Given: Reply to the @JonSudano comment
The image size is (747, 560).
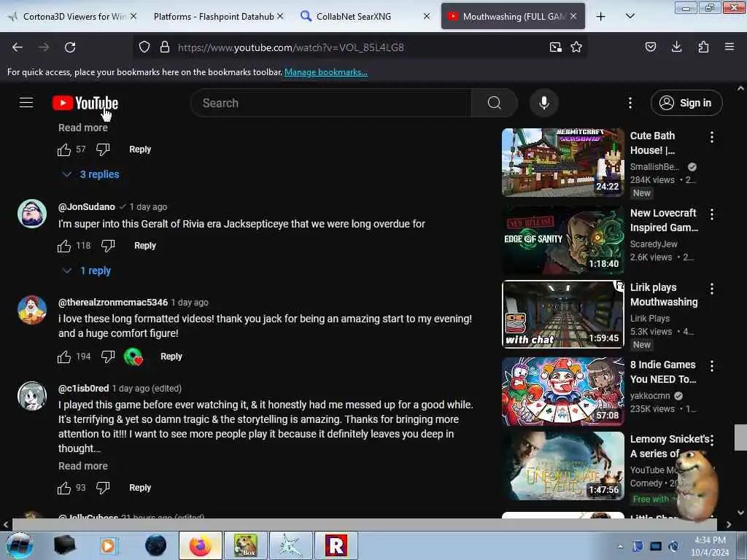Looking at the screenshot, I should [145, 246].
